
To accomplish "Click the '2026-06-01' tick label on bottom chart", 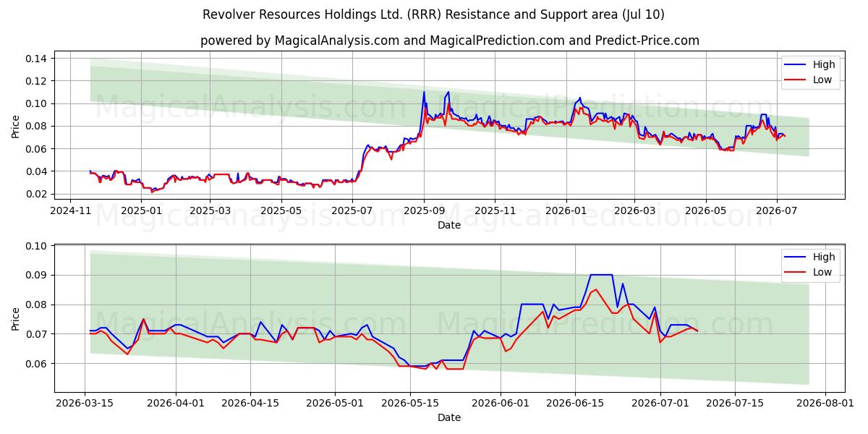I will tap(501, 403).
